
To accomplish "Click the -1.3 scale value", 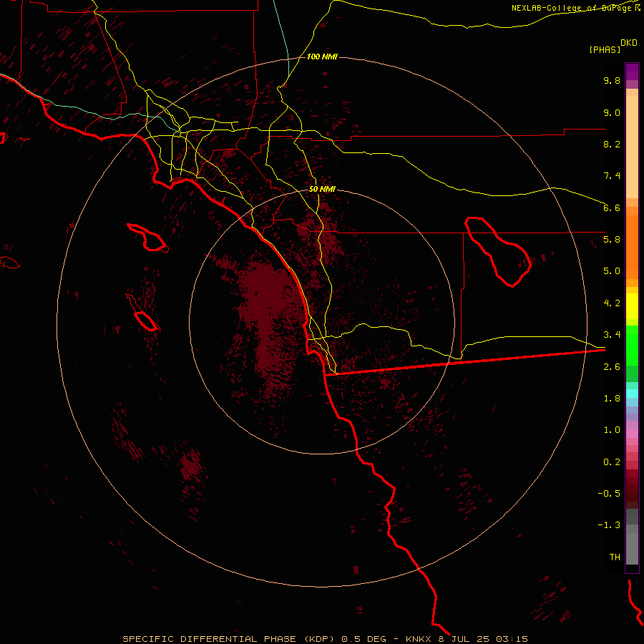I will 609,525.
